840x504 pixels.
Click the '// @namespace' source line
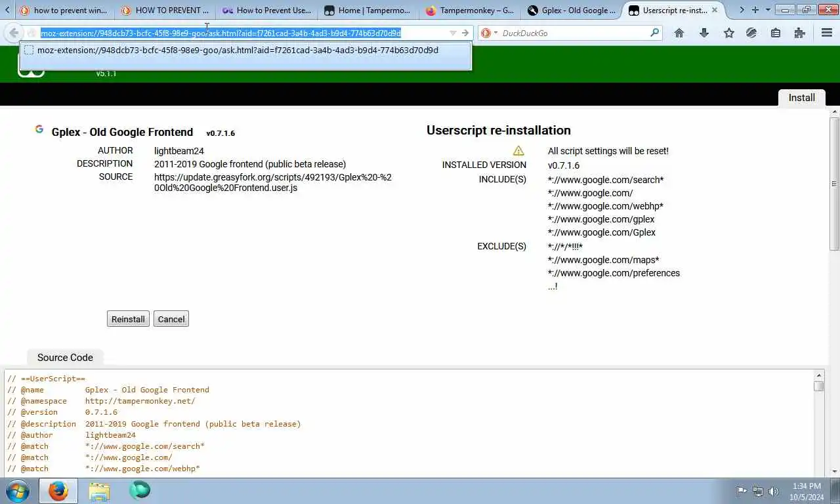[x=101, y=401]
